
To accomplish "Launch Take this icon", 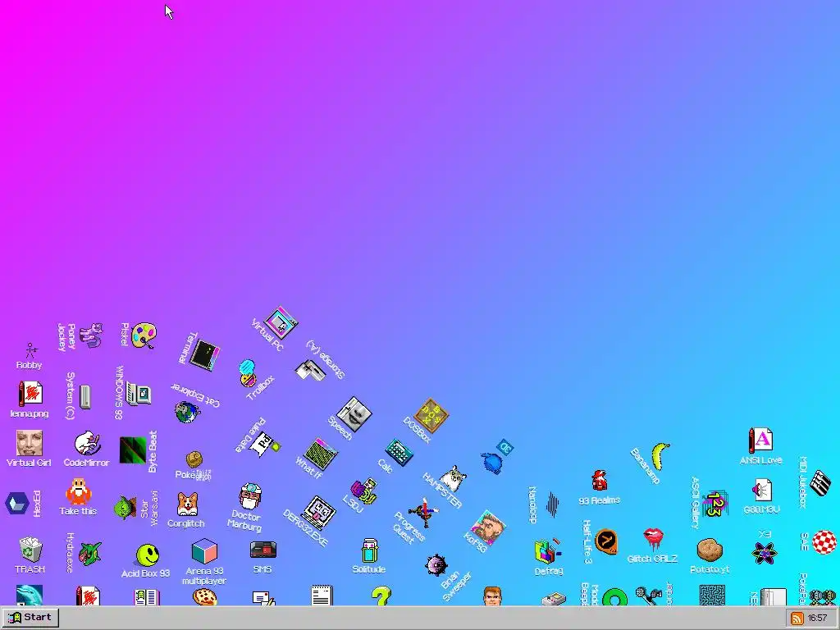I will click(78, 492).
